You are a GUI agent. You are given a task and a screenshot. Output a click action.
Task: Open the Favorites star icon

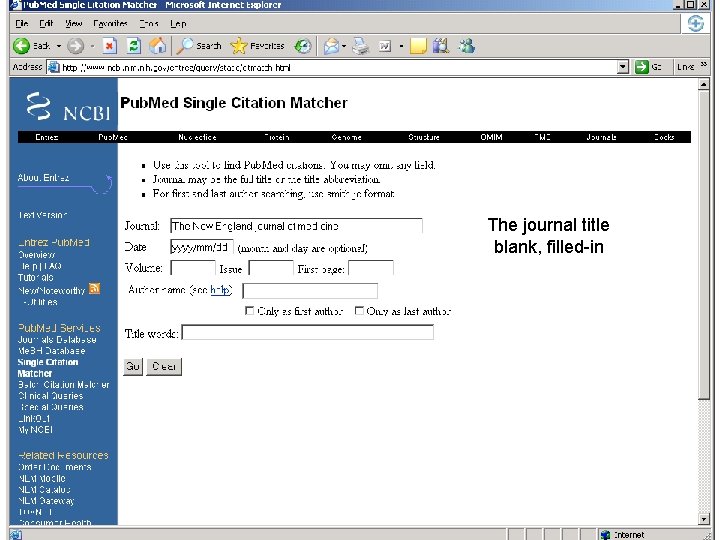238,46
